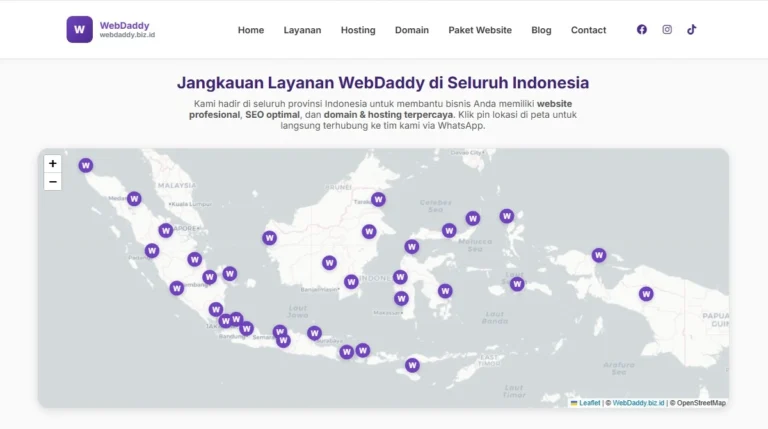Visit the Blog page

(x=541, y=30)
